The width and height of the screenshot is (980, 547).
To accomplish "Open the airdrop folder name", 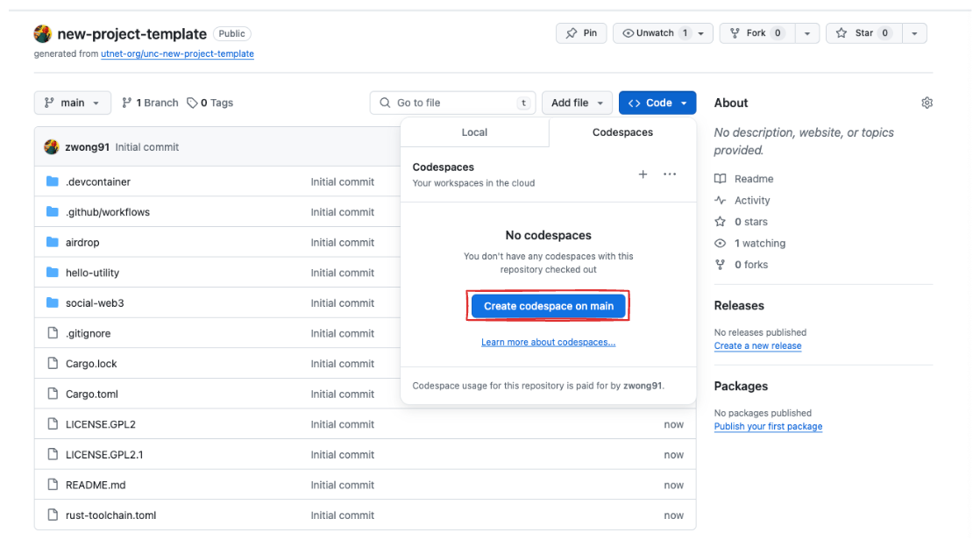I will pyautogui.click(x=82, y=243).
